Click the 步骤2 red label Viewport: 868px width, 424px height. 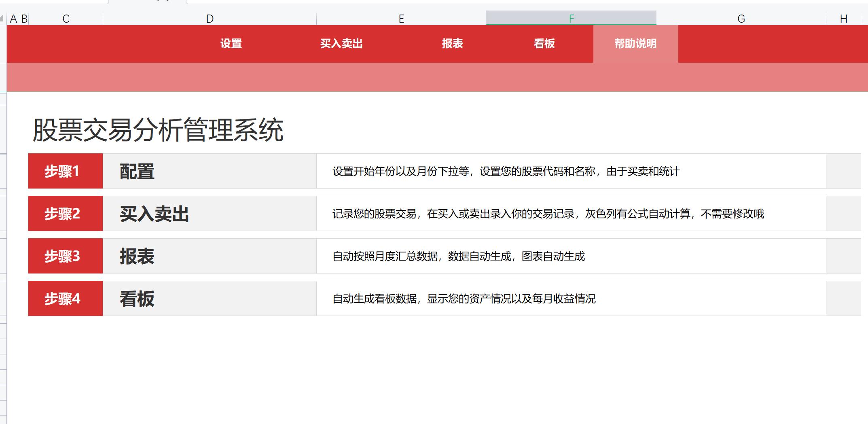point(65,213)
